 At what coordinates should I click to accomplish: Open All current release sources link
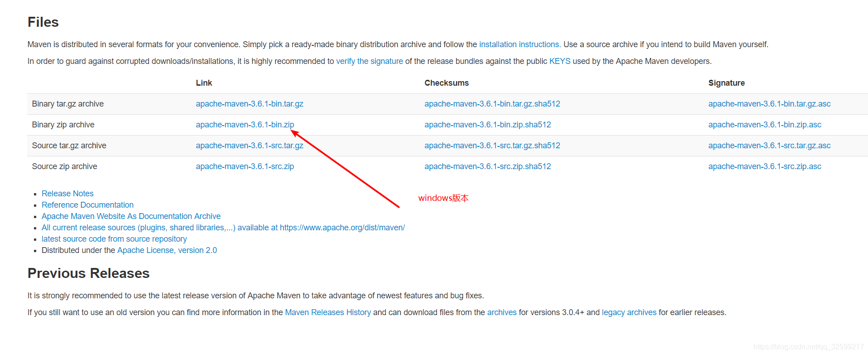tap(223, 228)
